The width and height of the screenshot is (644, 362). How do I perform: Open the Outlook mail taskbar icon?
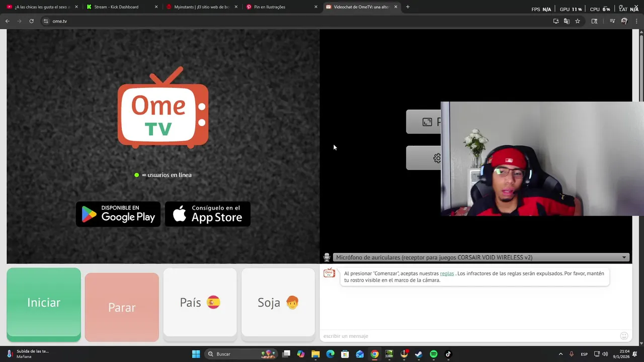coord(360,354)
